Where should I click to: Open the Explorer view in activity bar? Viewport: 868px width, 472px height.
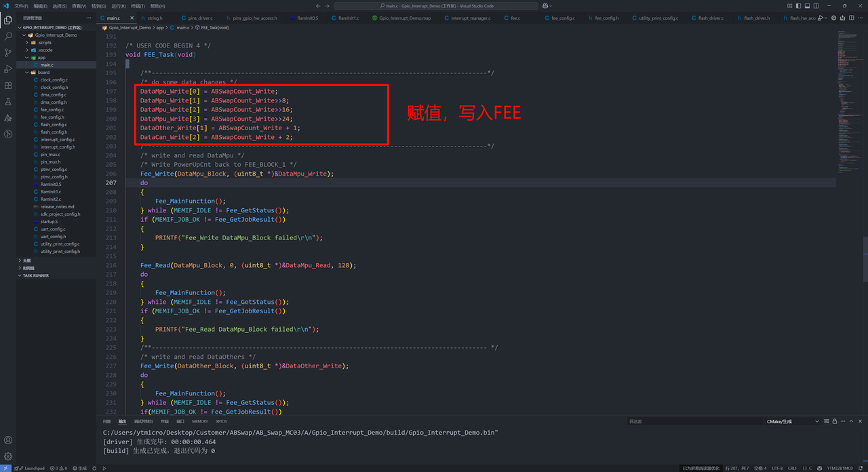(8, 20)
